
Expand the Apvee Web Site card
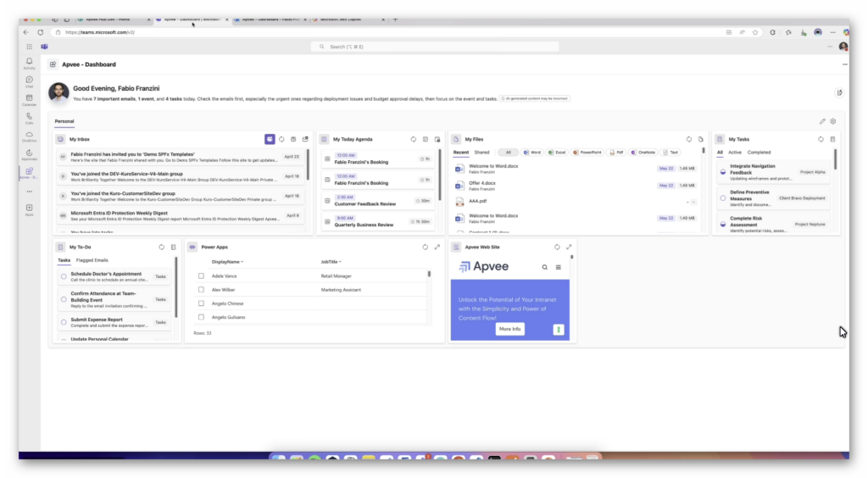coord(569,247)
